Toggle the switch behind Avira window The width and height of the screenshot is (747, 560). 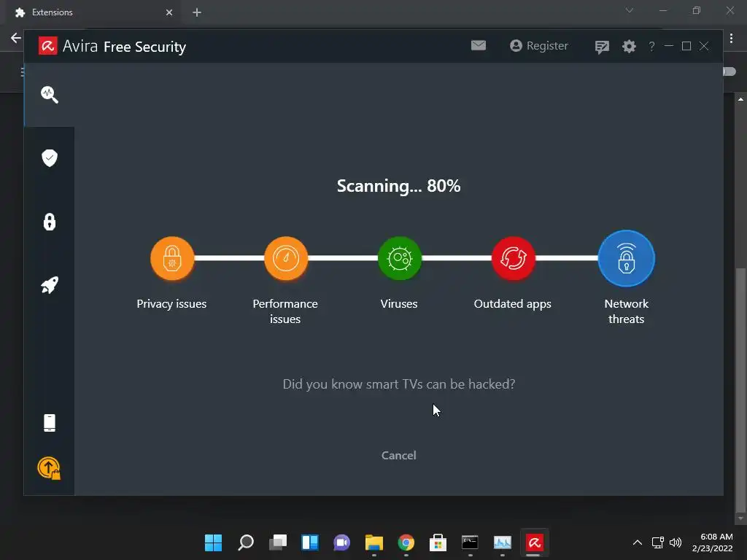pos(729,71)
